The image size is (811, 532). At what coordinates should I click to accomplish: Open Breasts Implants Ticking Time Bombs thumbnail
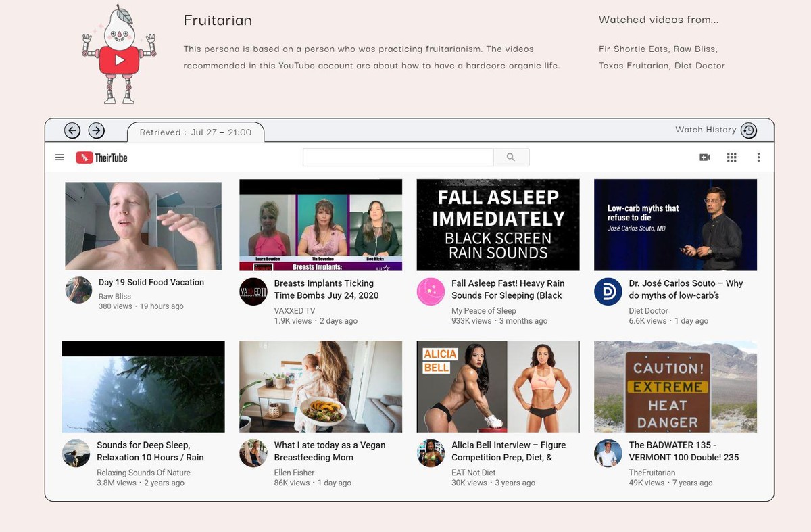[x=321, y=225]
